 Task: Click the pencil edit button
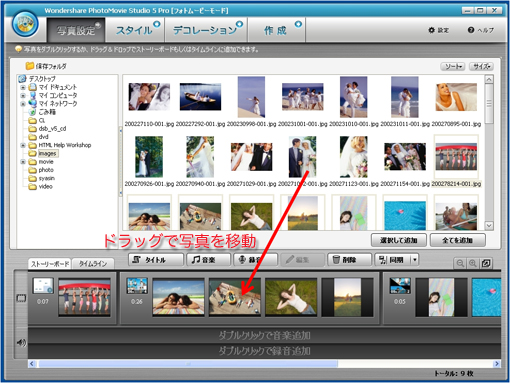[302, 260]
